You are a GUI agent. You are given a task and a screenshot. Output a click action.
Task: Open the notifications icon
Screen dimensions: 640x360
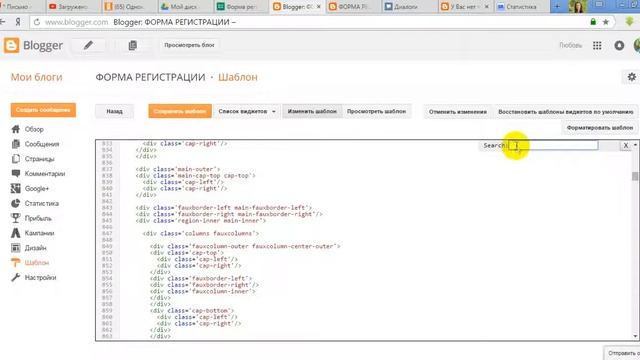[619, 45]
